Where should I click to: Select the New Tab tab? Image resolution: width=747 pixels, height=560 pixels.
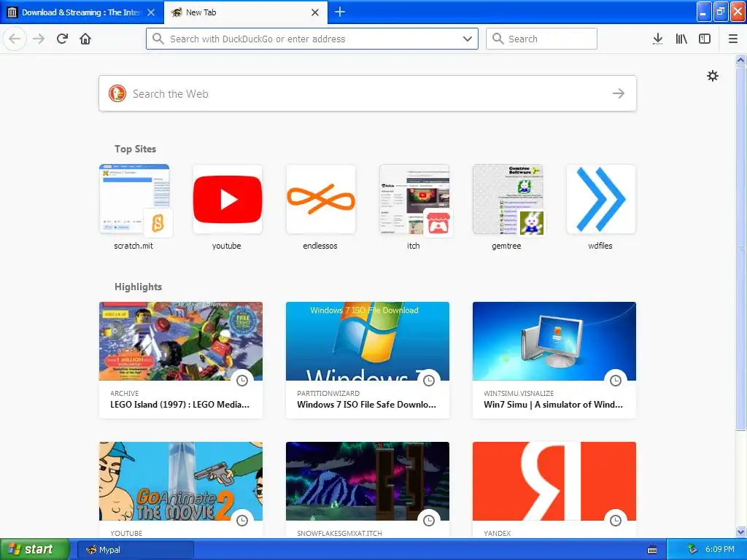(x=245, y=12)
